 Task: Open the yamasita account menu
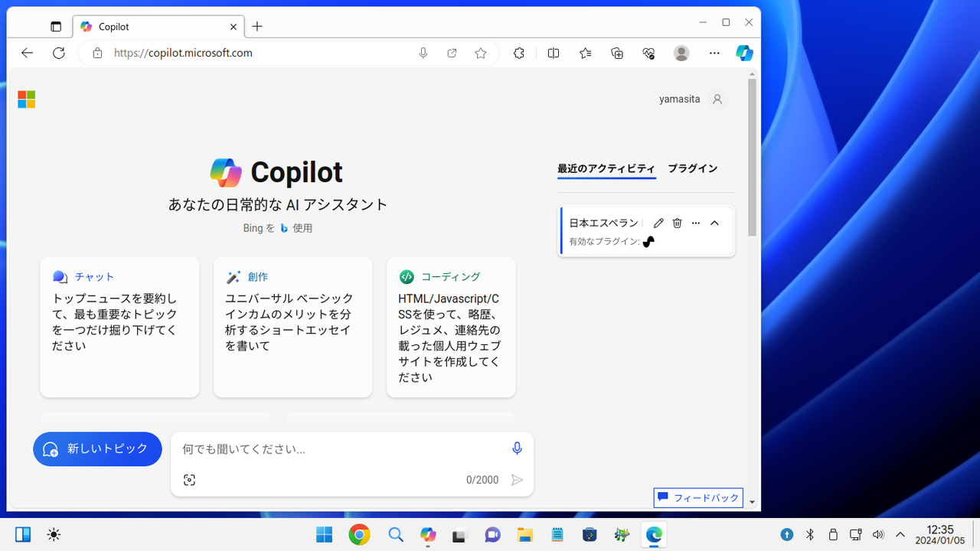[691, 99]
